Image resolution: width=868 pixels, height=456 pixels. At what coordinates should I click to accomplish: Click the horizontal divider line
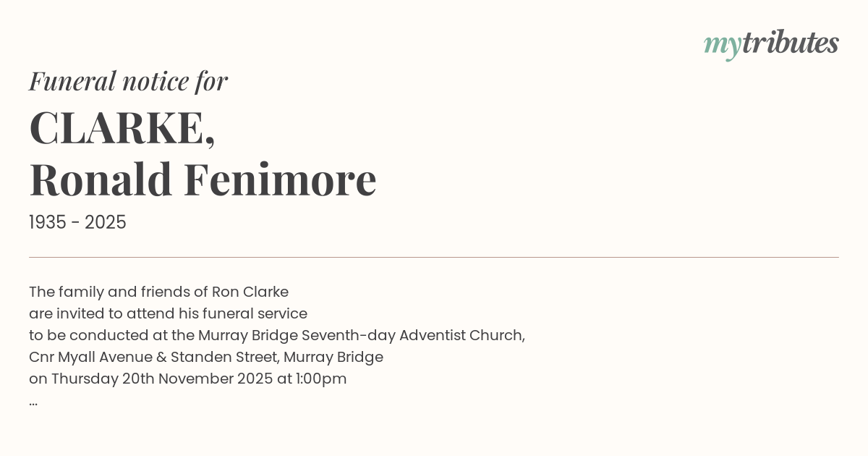pyautogui.click(x=434, y=257)
